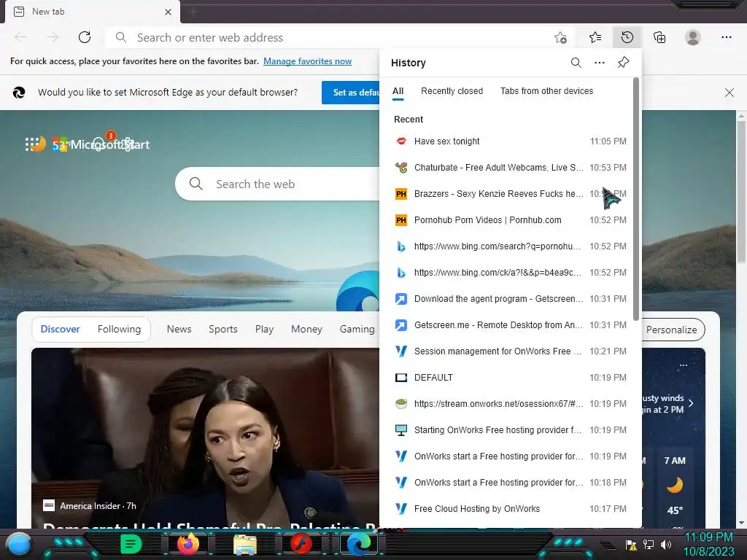Open Download the agent program Getscreen entry
747x560 pixels.
pos(510,298)
